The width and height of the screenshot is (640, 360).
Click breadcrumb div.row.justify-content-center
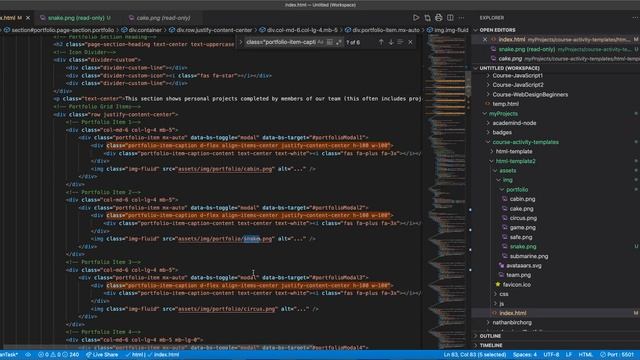tap(214, 30)
